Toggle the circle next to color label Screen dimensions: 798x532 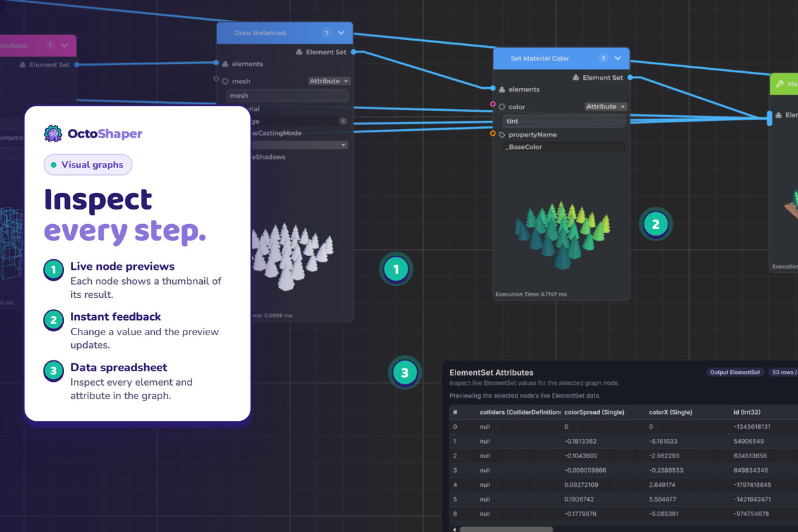502,106
